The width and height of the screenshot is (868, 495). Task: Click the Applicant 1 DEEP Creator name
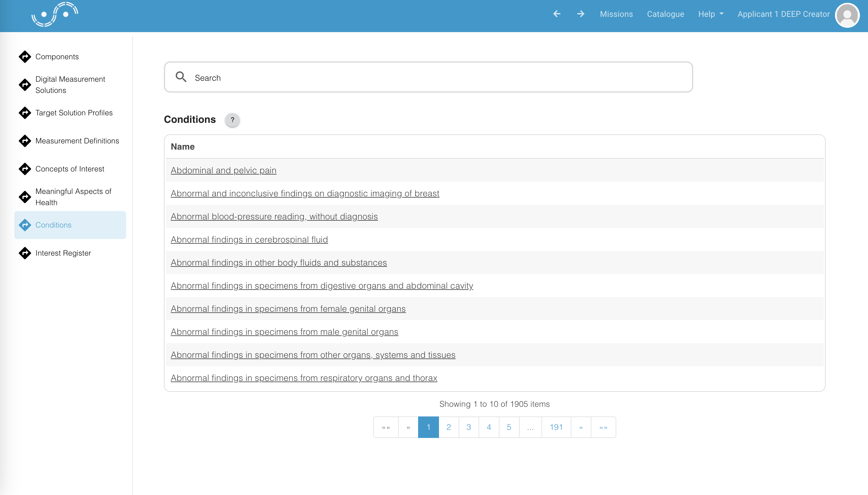783,14
